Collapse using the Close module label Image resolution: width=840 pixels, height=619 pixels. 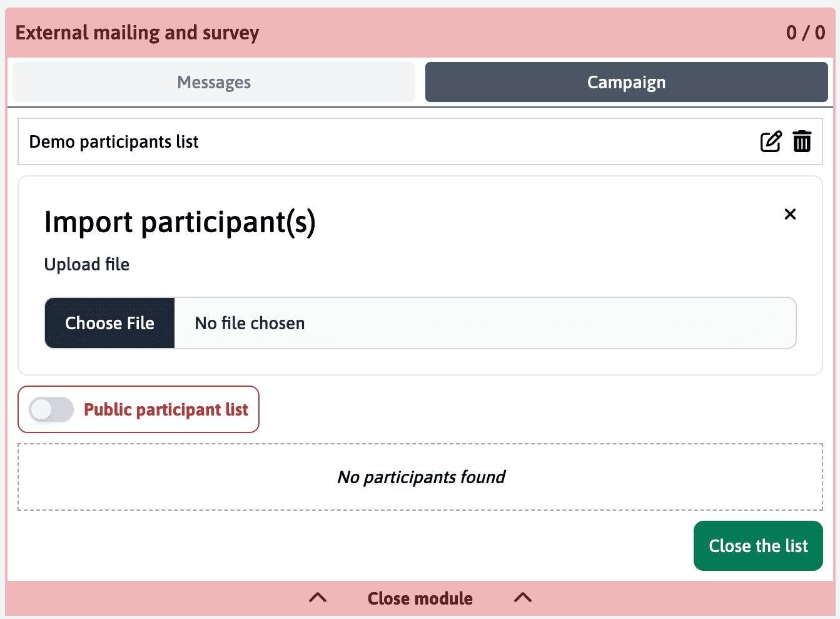pos(420,598)
